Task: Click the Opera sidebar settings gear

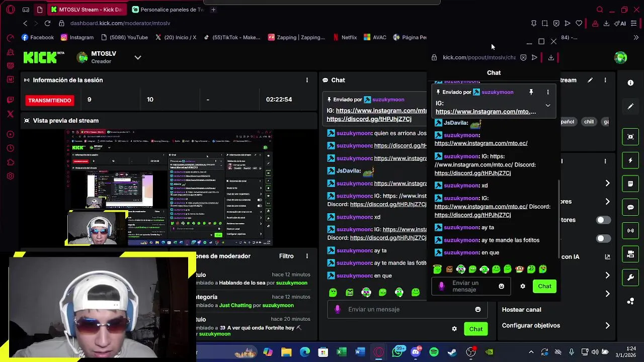Action: pos(10,176)
